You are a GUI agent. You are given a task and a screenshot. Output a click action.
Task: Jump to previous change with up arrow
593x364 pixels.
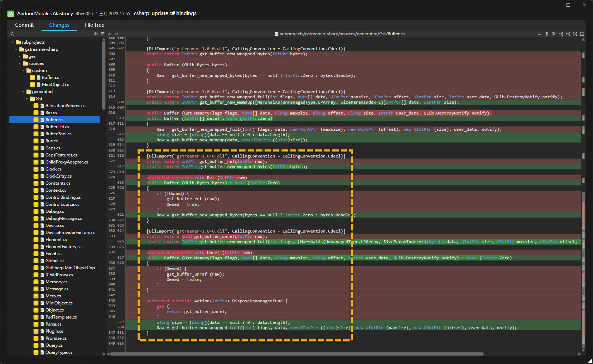[110, 34]
